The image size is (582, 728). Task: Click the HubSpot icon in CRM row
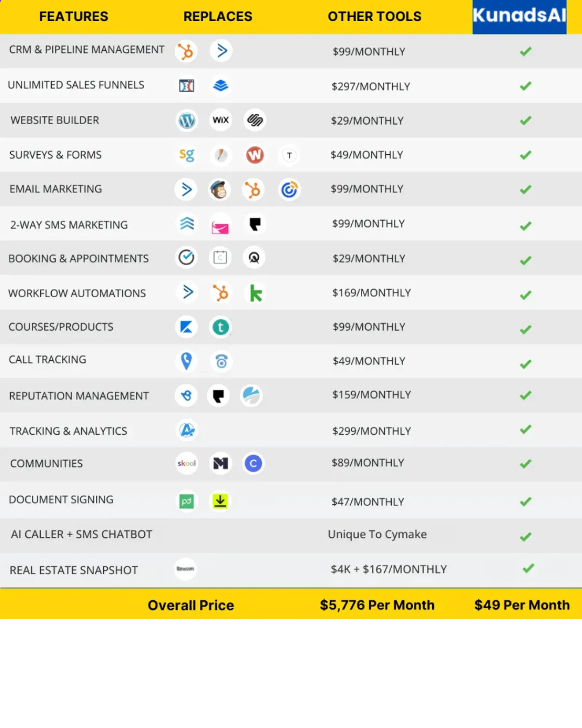pos(186,51)
